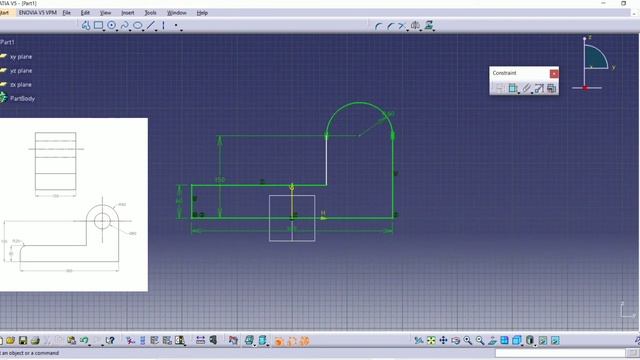Click the Paste icon
640x360 pixels.
coord(71,340)
